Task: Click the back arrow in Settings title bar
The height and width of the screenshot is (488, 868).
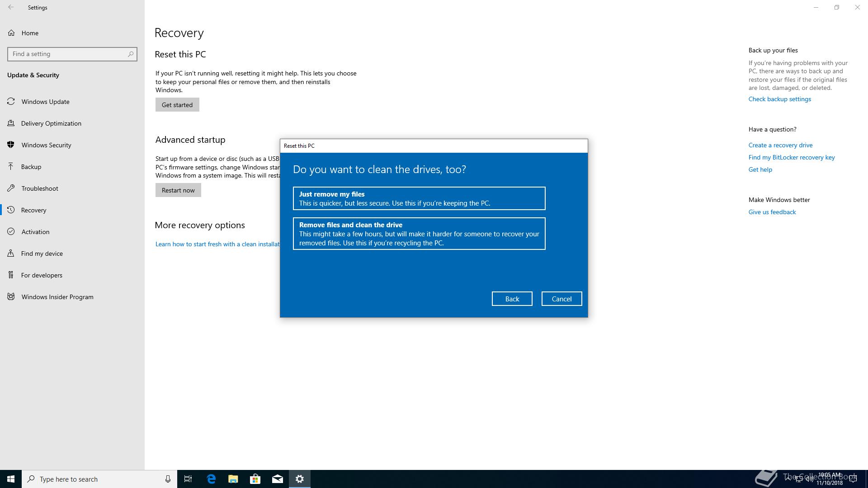Action: coord(11,7)
